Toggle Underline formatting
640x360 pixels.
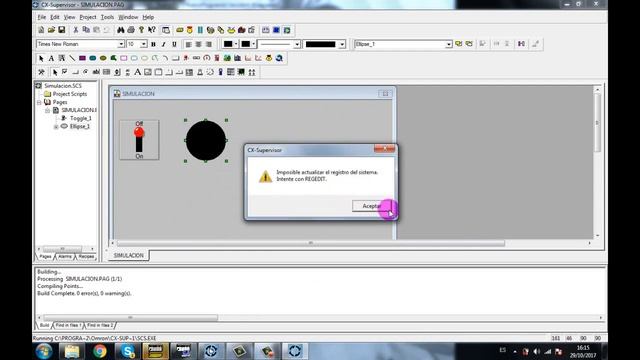tap(174, 44)
